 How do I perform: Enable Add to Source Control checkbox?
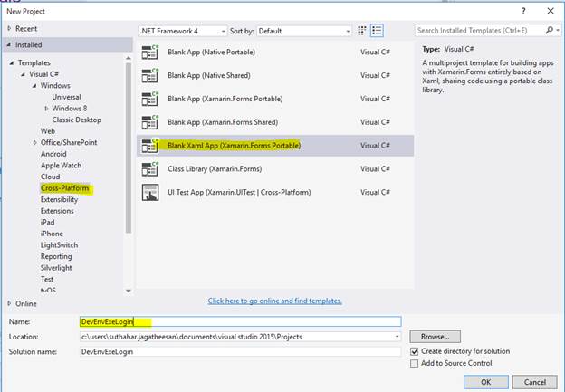[x=415, y=363]
